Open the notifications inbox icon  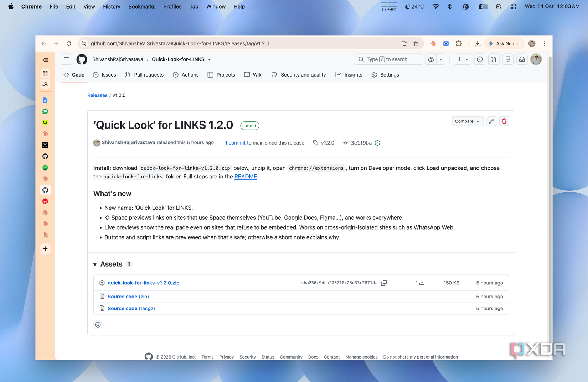coord(522,59)
